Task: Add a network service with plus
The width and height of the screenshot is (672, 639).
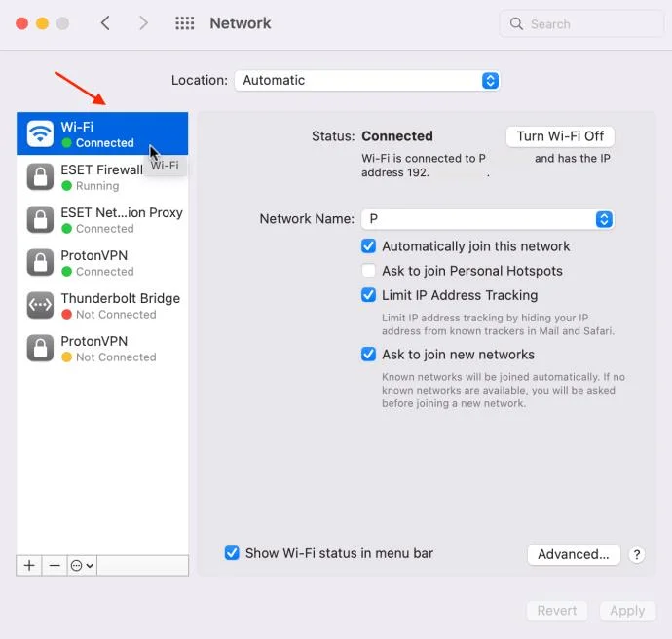Action: point(29,566)
